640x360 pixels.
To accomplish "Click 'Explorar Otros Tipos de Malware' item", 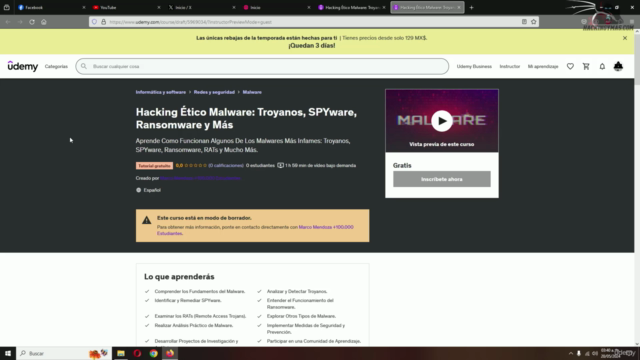I will pos(301,316).
